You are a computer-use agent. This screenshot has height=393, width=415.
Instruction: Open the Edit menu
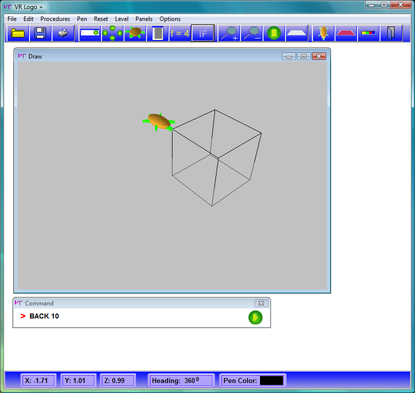[28, 19]
